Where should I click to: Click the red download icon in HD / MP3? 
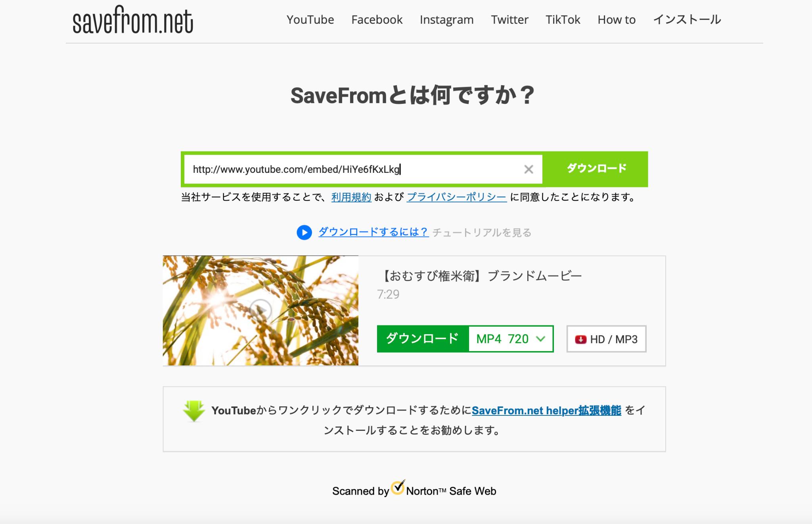tap(580, 339)
